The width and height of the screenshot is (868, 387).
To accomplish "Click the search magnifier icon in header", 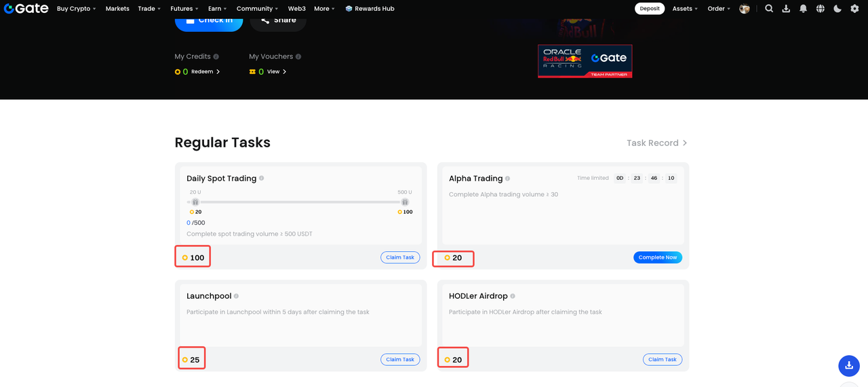I will click(x=769, y=9).
